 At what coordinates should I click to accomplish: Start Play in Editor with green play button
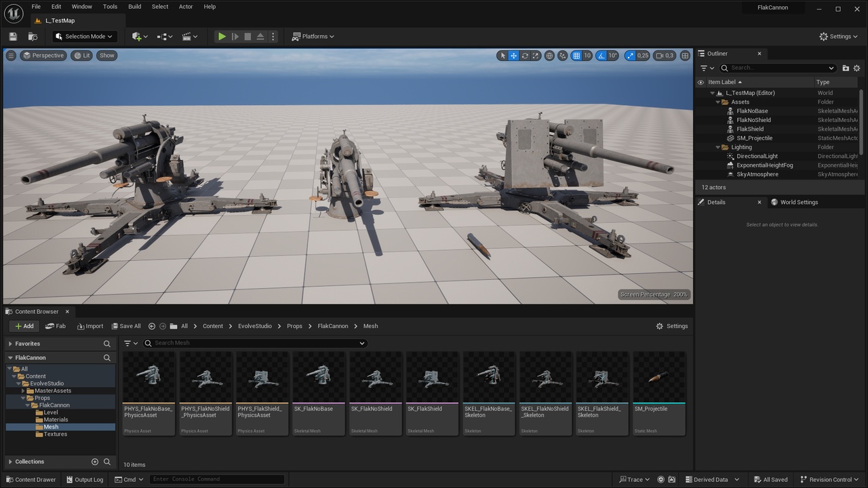tap(222, 37)
